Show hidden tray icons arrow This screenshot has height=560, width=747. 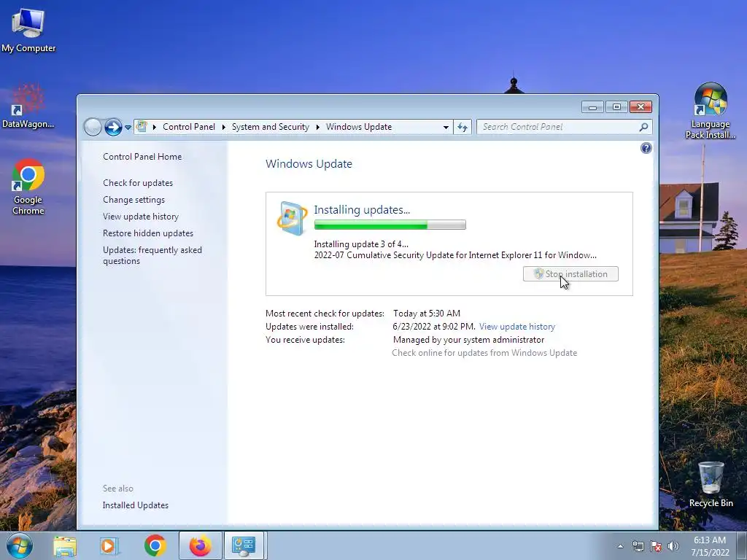click(x=620, y=546)
